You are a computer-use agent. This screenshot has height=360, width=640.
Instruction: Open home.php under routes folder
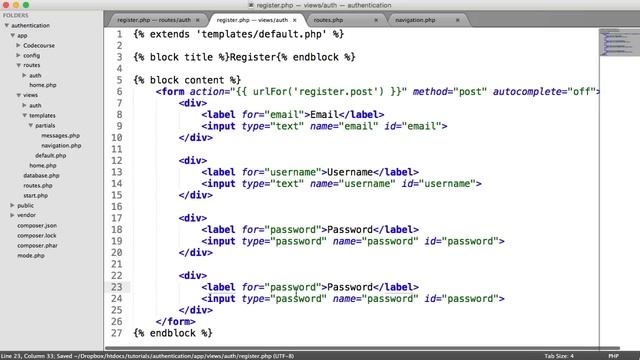pyautogui.click(x=42, y=85)
